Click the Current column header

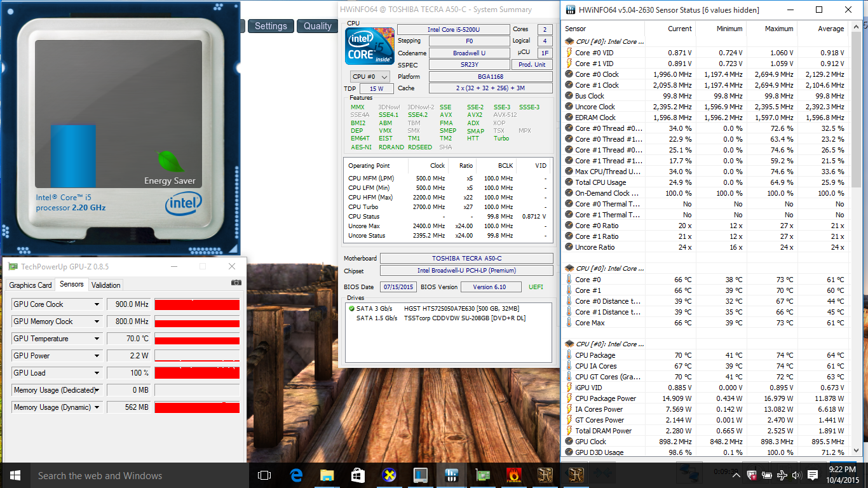click(670, 29)
